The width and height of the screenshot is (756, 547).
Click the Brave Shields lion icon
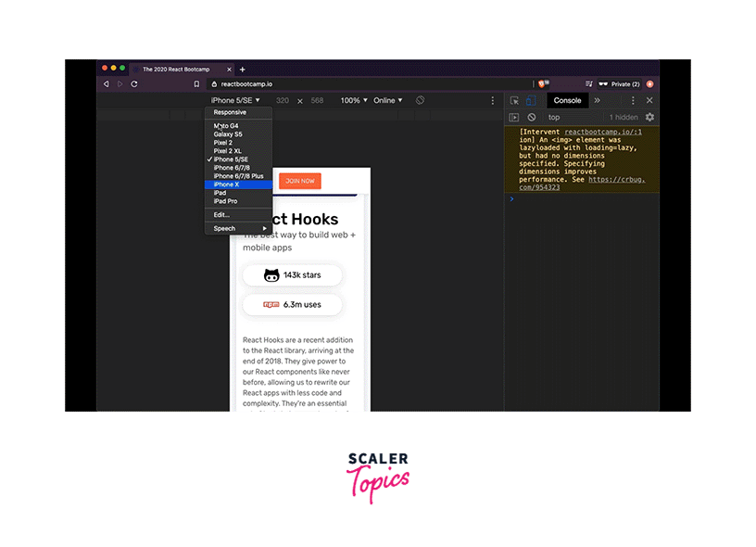pos(543,84)
